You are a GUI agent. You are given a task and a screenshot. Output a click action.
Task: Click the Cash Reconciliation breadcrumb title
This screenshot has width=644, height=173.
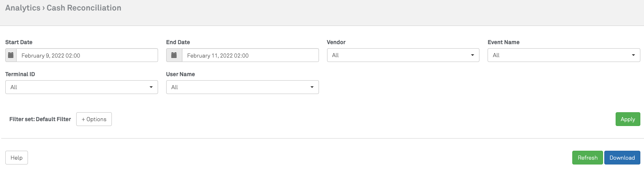coord(84,8)
